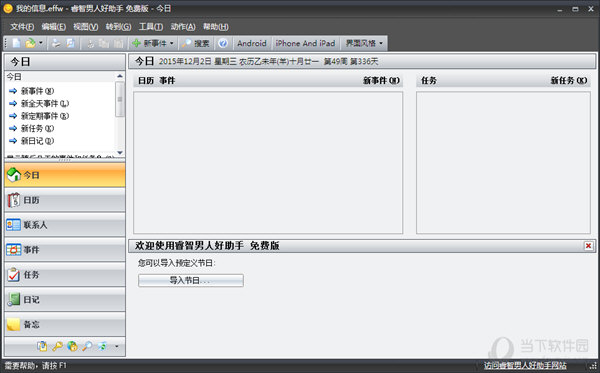The width and height of the screenshot is (600, 373).
Task: Click the 导入节日... button
Action: [x=191, y=280]
